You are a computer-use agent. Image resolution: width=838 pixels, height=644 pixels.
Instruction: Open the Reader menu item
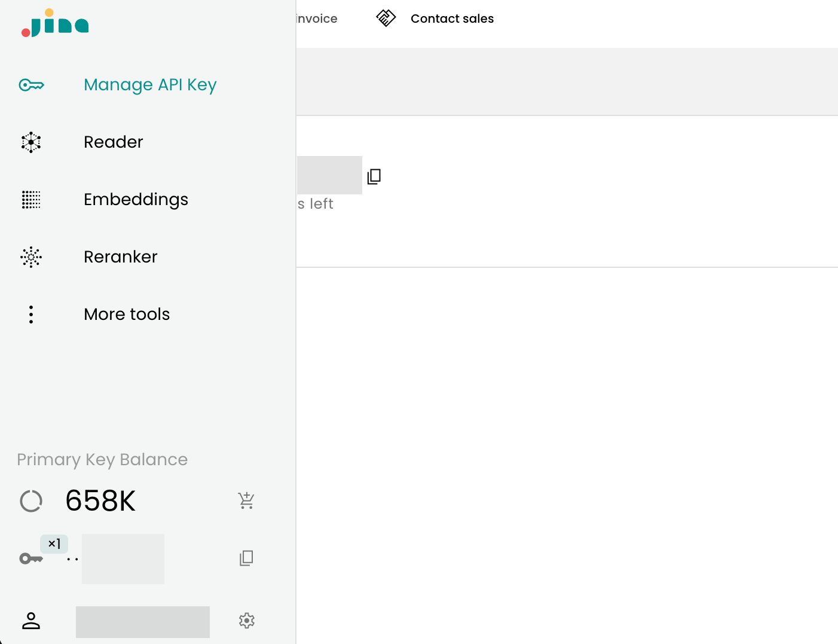tap(114, 142)
